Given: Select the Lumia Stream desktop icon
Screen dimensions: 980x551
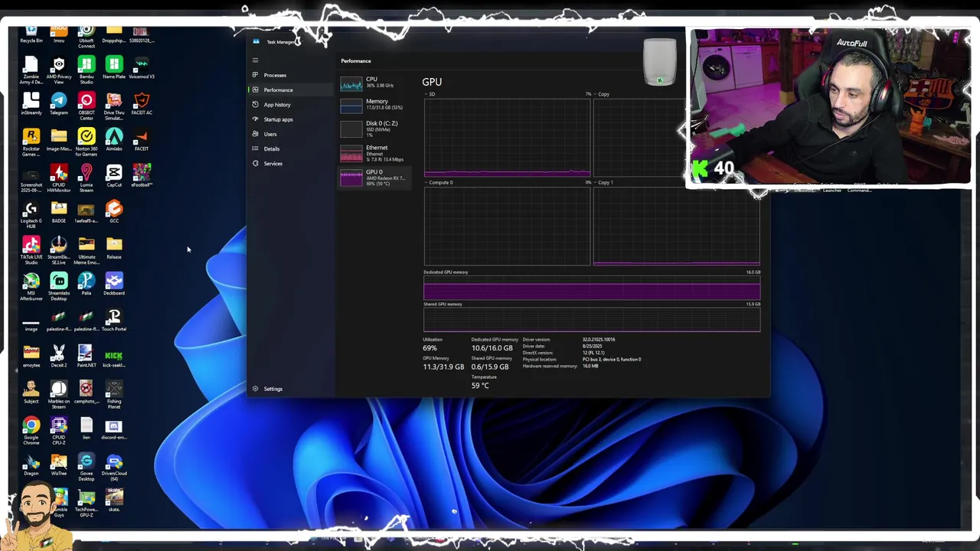Looking at the screenshot, I should pyautogui.click(x=87, y=178).
